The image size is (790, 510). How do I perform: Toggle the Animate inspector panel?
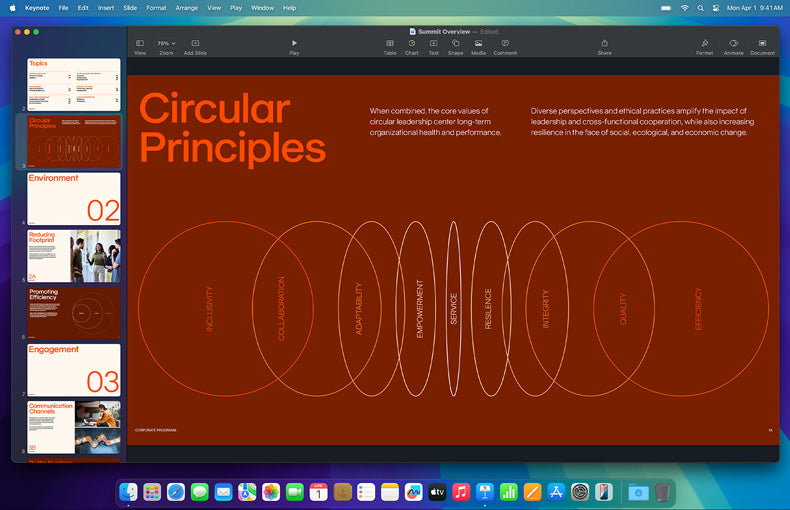click(x=733, y=44)
